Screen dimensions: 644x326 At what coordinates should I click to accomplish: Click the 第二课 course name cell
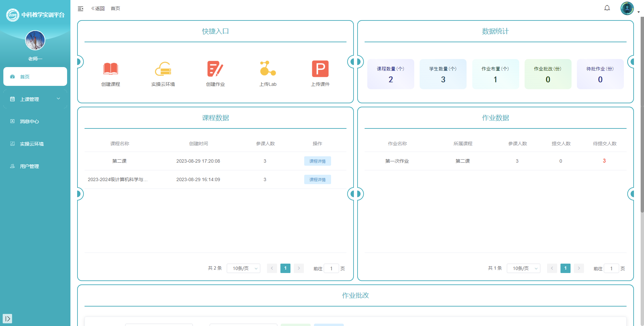click(x=119, y=161)
